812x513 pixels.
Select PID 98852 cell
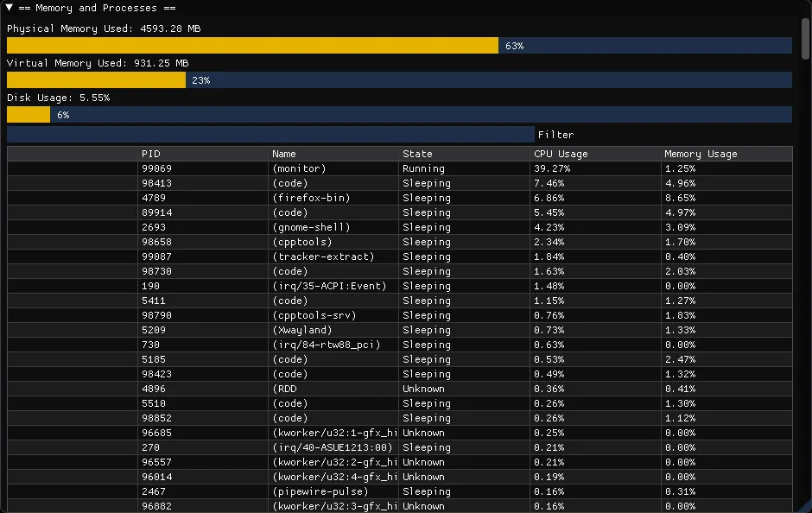(x=157, y=418)
